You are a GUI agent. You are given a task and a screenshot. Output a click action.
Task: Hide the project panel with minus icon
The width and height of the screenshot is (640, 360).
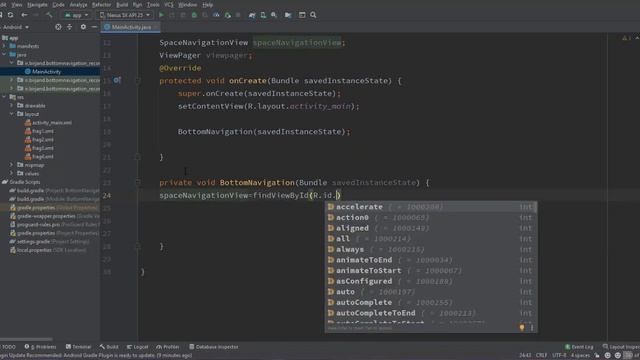(94, 27)
